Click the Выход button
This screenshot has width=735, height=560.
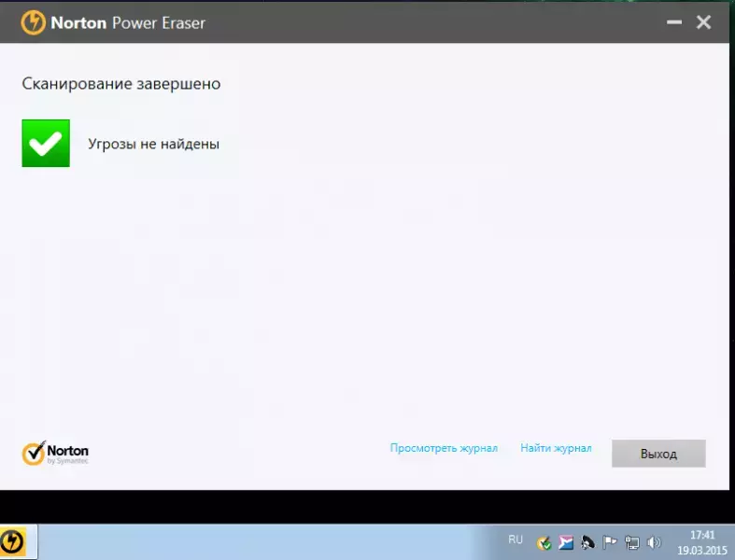(658, 454)
